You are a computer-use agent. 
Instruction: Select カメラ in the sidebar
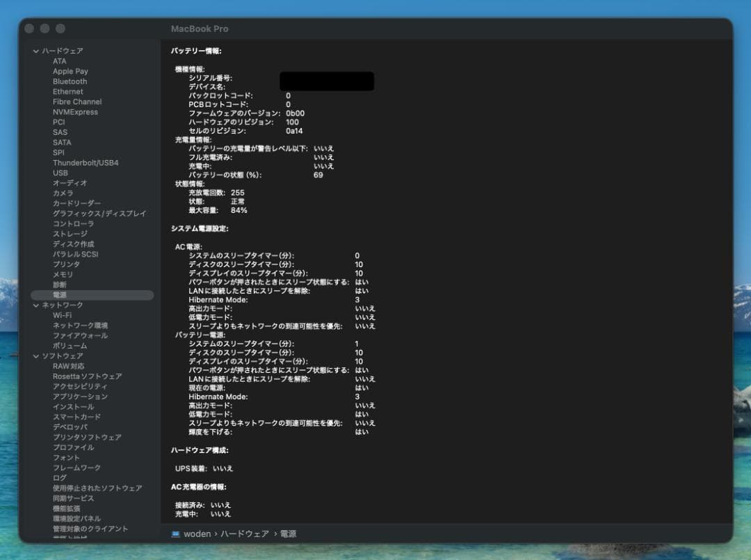click(x=63, y=193)
